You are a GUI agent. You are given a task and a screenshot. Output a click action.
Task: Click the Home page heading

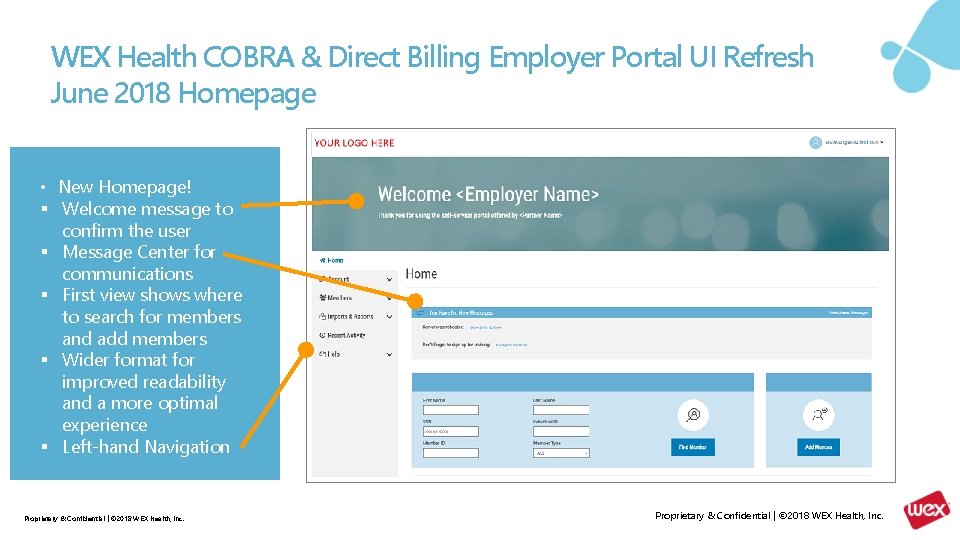click(421, 274)
